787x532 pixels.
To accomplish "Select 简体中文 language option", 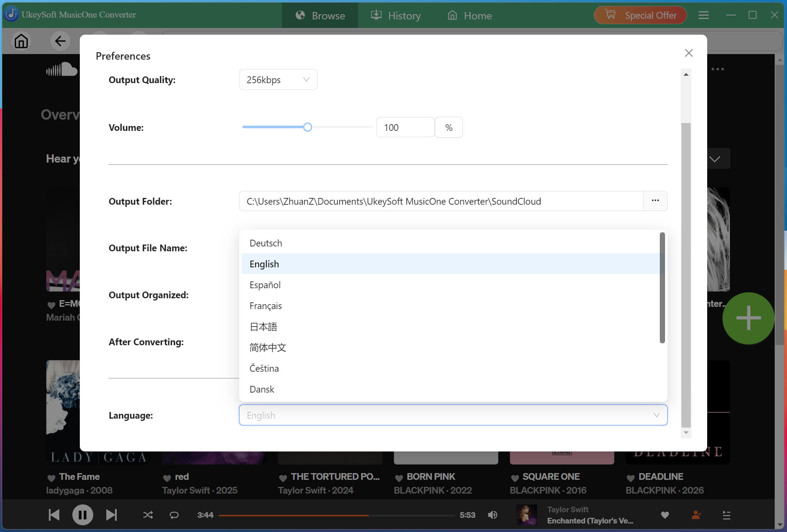I will click(451, 347).
